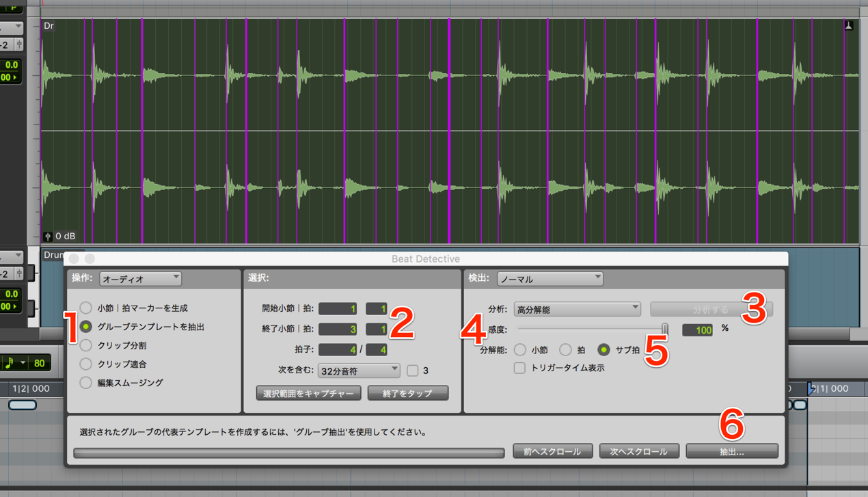Click the 拍子 numerator field
Viewport: 868px width, 497px height.
point(338,349)
